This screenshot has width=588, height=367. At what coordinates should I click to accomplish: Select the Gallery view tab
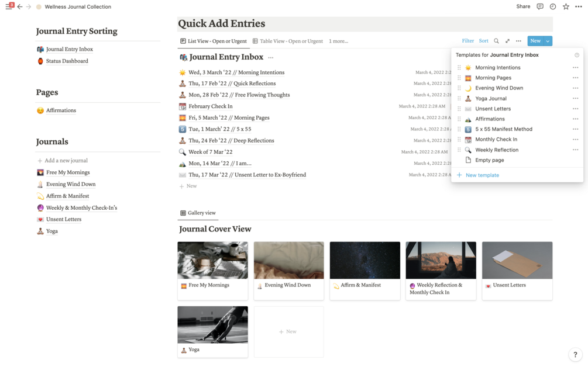click(x=198, y=213)
